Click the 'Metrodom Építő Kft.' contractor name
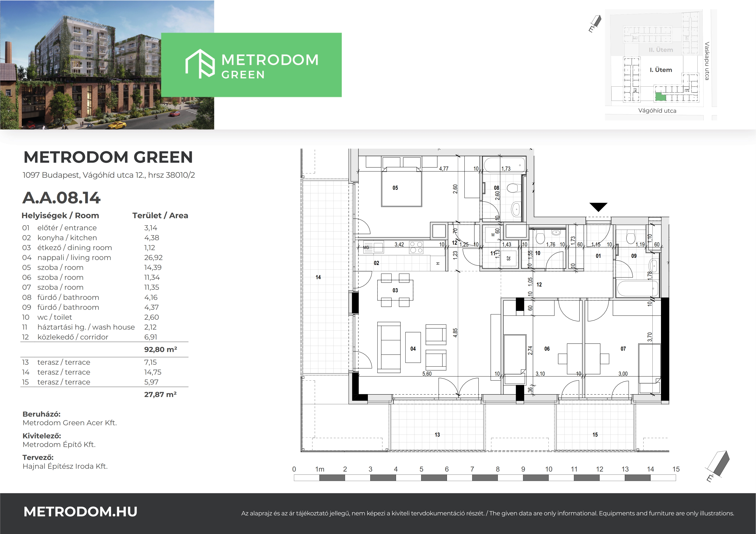The image size is (756, 534). [59, 445]
